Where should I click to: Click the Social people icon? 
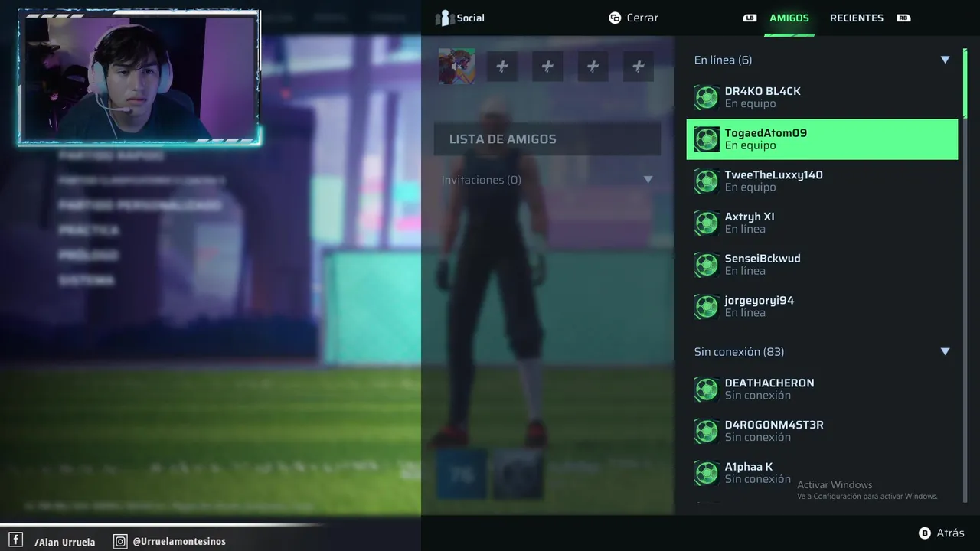click(445, 18)
